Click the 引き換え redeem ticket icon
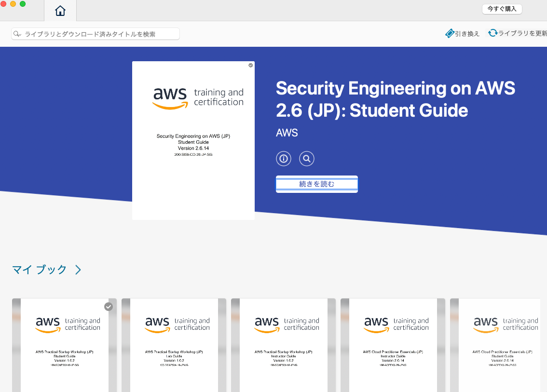 tap(450, 33)
